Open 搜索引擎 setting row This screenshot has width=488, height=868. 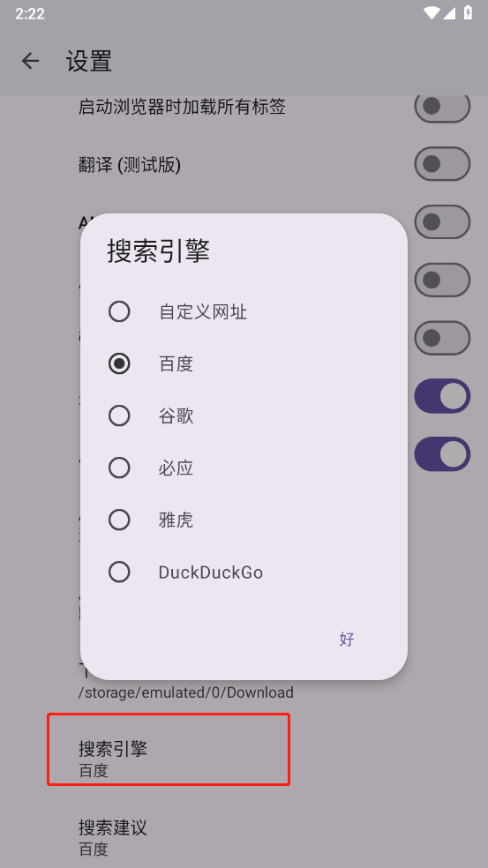click(x=169, y=749)
